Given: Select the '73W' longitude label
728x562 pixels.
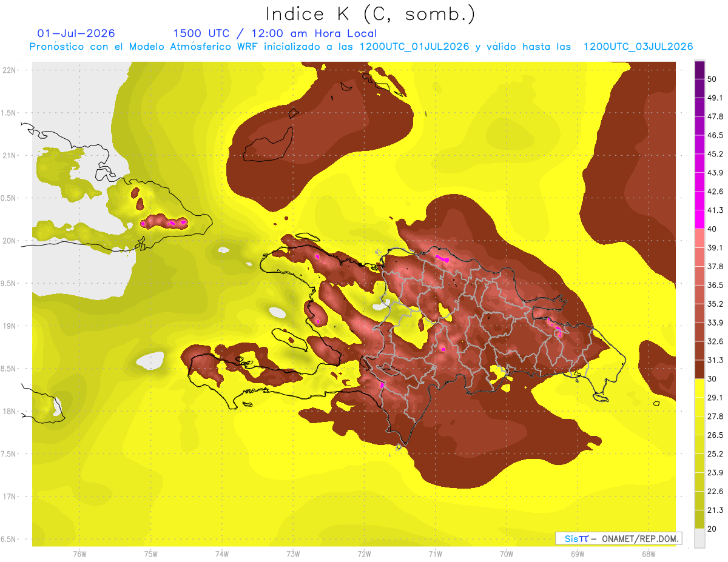Looking at the screenshot, I should point(293,554).
